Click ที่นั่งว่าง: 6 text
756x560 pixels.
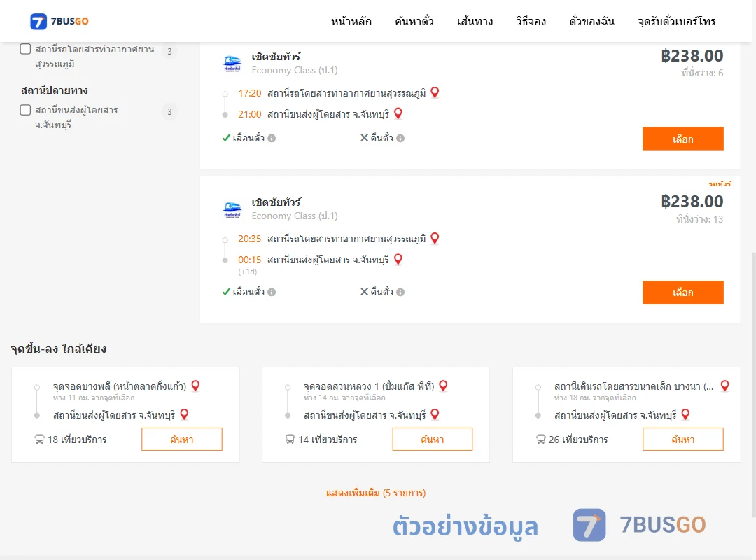[x=702, y=73]
